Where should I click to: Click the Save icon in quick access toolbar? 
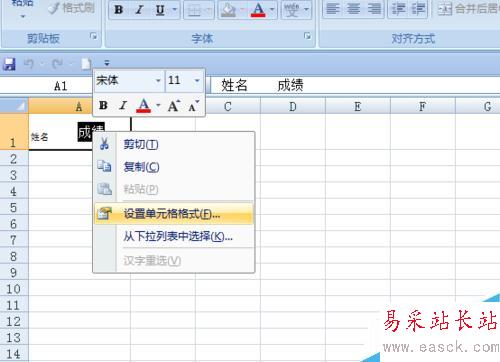[x=9, y=63]
